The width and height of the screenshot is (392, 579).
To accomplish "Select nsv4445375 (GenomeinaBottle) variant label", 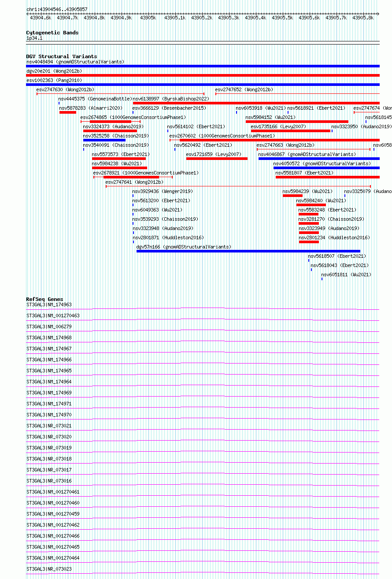I will tap(96, 99).
